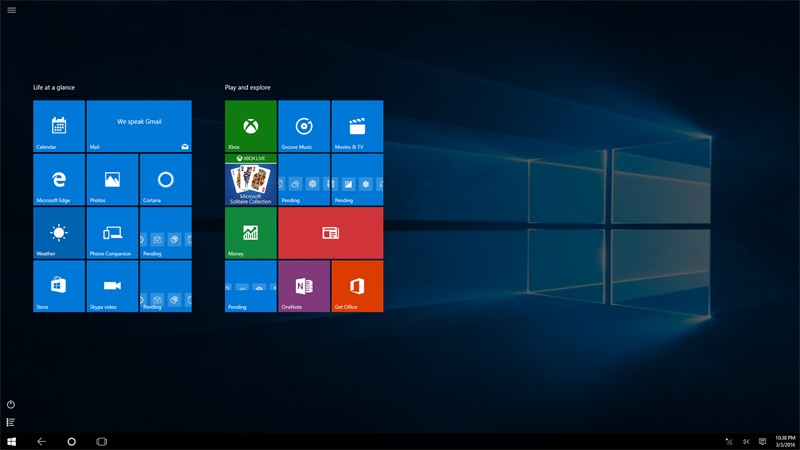Click the Windows Start button
This screenshot has height=450, width=800.
click(11, 441)
